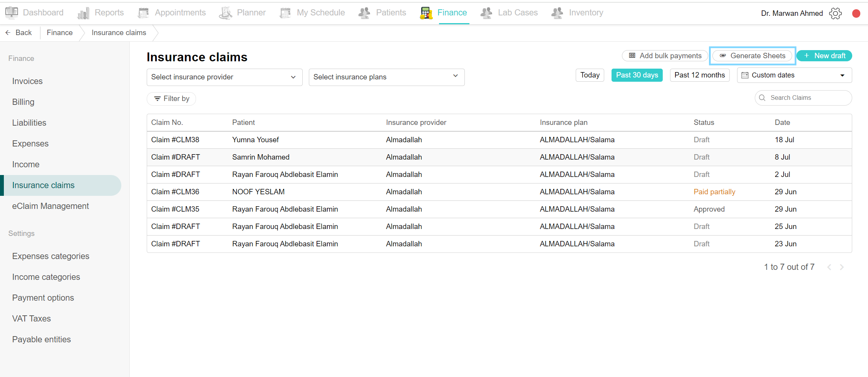Open the Filter by button
868x377 pixels.
click(x=171, y=99)
